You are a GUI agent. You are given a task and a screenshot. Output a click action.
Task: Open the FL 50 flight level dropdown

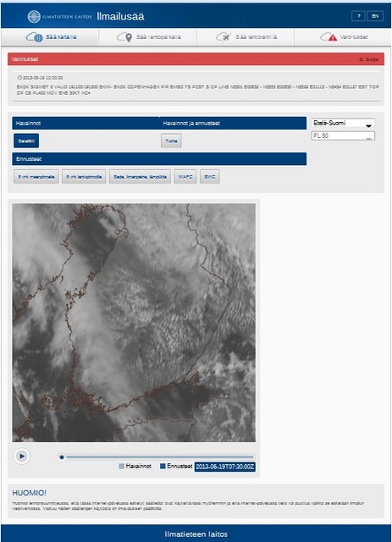pyautogui.click(x=343, y=135)
